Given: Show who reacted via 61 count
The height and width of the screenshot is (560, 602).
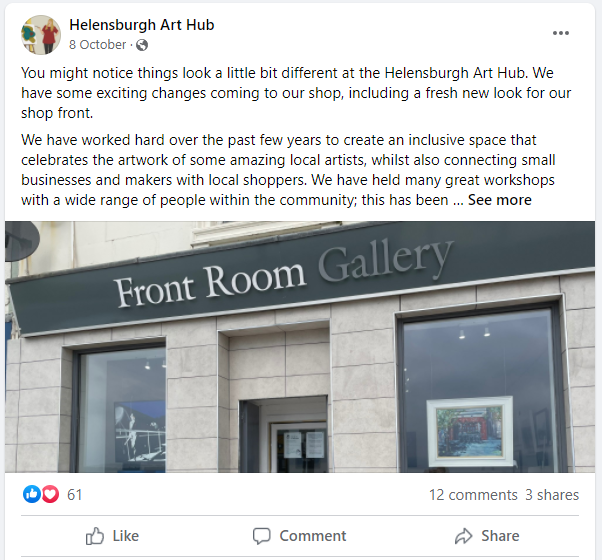Looking at the screenshot, I should coord(74,495).
